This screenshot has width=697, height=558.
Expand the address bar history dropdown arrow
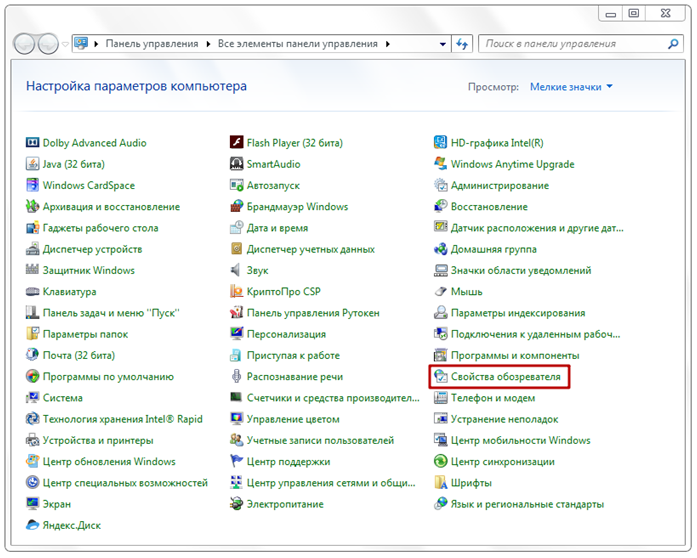[443, 44]
